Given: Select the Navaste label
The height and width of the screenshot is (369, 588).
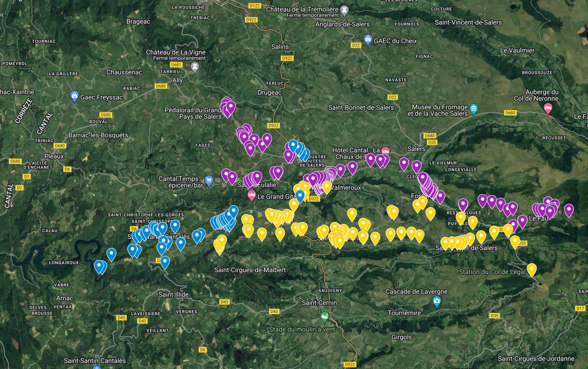Looking at the screenshot, I should [x=396, y=79].
